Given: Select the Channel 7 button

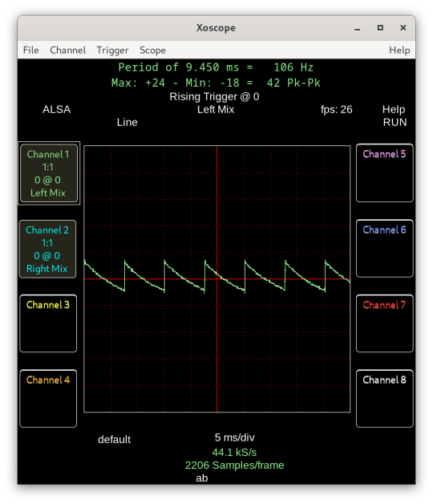Looking at the screenshot, I should coord(385,323).
